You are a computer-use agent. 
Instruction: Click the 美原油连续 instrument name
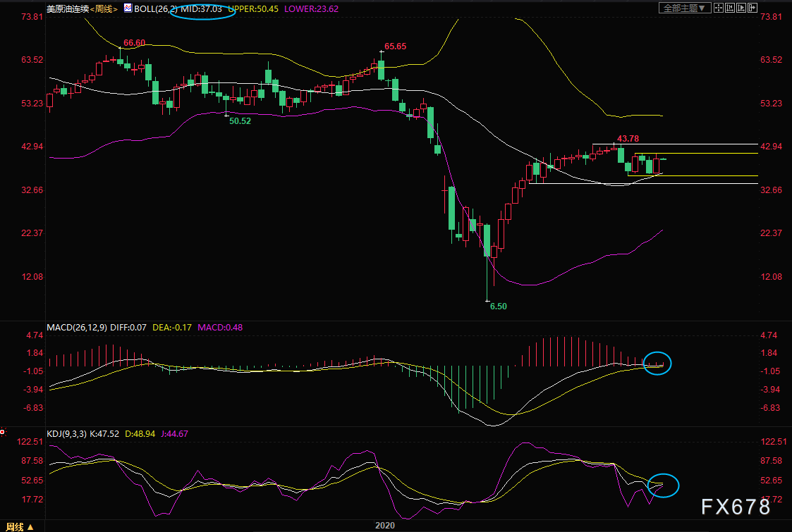[67, 8]
